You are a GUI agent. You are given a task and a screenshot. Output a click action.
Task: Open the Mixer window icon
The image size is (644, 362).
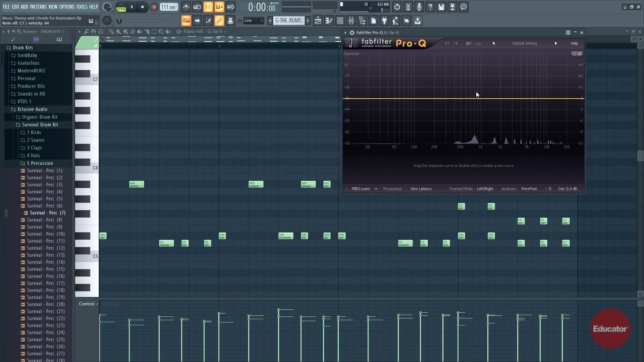point(351,21)
